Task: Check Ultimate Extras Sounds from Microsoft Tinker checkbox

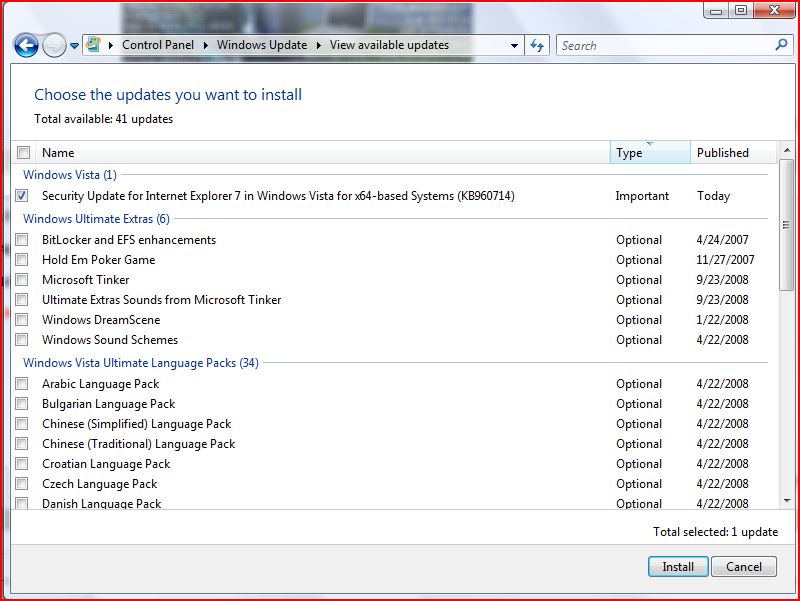Action: click(22, 299)
